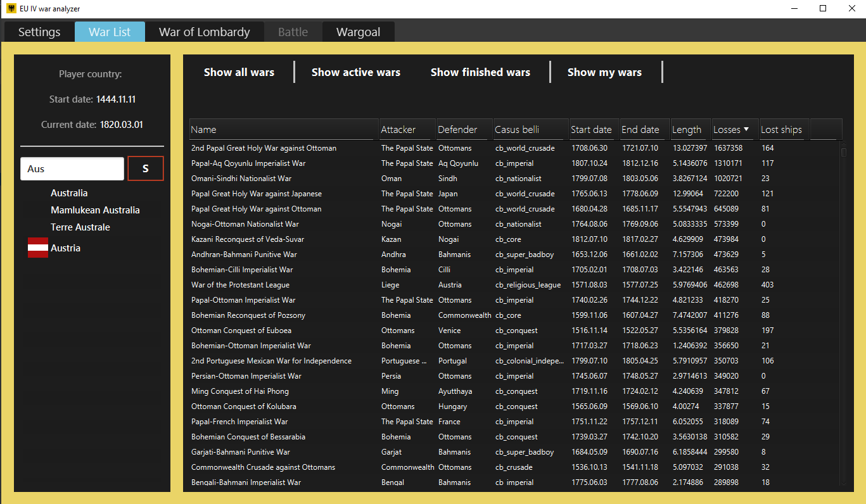Image resolution: width=866 pixels, height=504 pixels.
Task: Select Omani-Sindhi Nationalist War row
Action: point(514,179)
